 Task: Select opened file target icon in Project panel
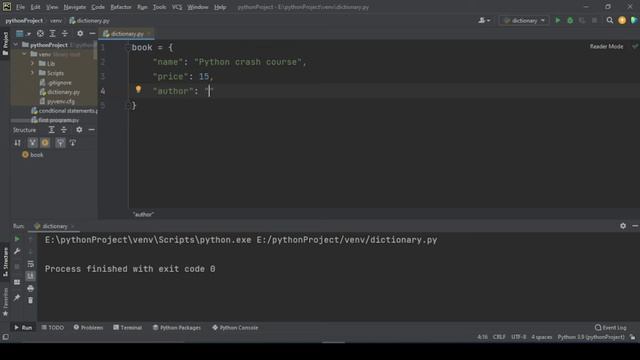click(40, 33)
